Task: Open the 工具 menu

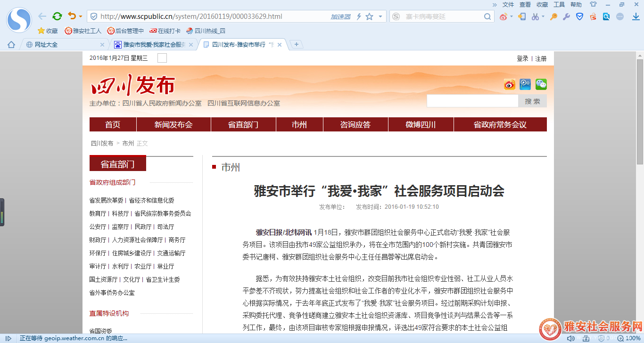Action: [x=559, y=5]
